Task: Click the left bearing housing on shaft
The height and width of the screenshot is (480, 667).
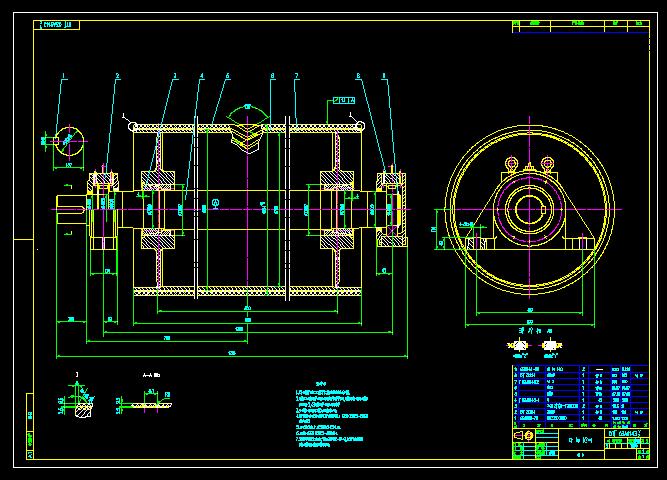Action: [104, 211]
